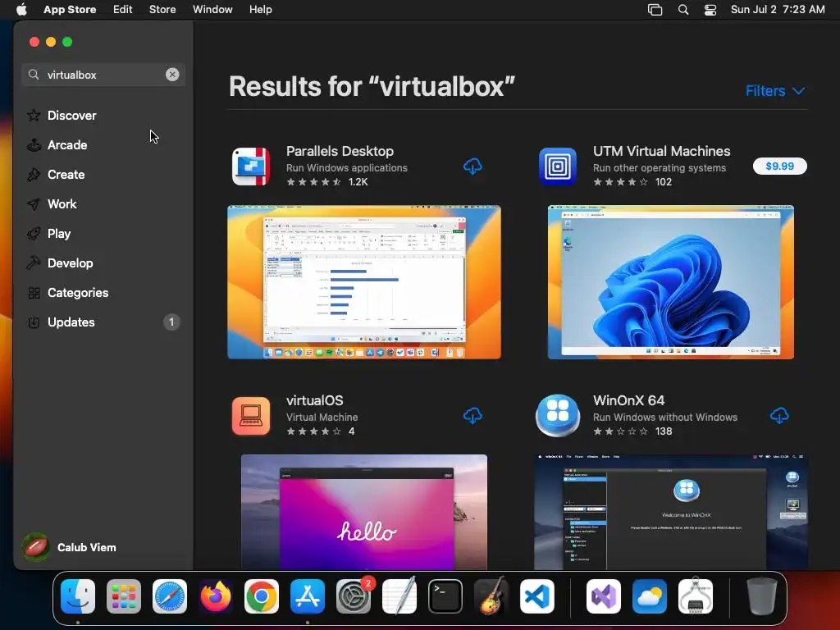Launch Firefox from the Dock
The image size is (840, 630).
click(x=216, y=596)
